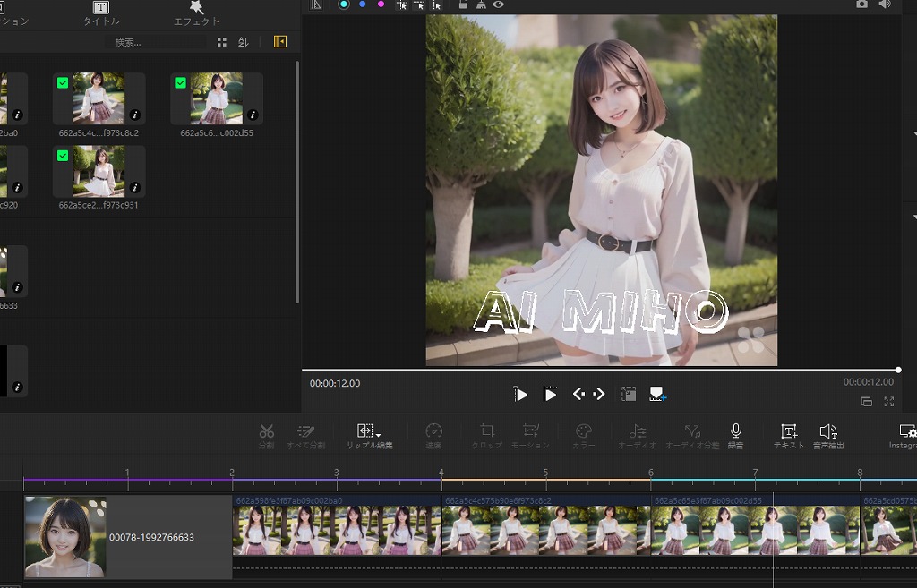Image resolution: width=917 pixels, height=588 pixels.
Task: Select media thumbnail 662a5c6...c002d55
Action: point(217,98)
